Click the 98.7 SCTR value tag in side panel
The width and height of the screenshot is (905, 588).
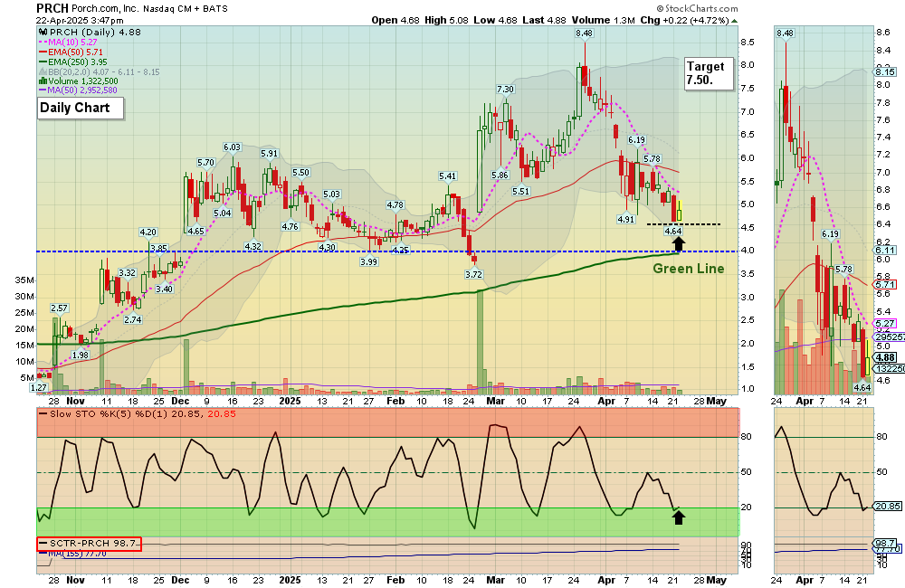(885, 544)
